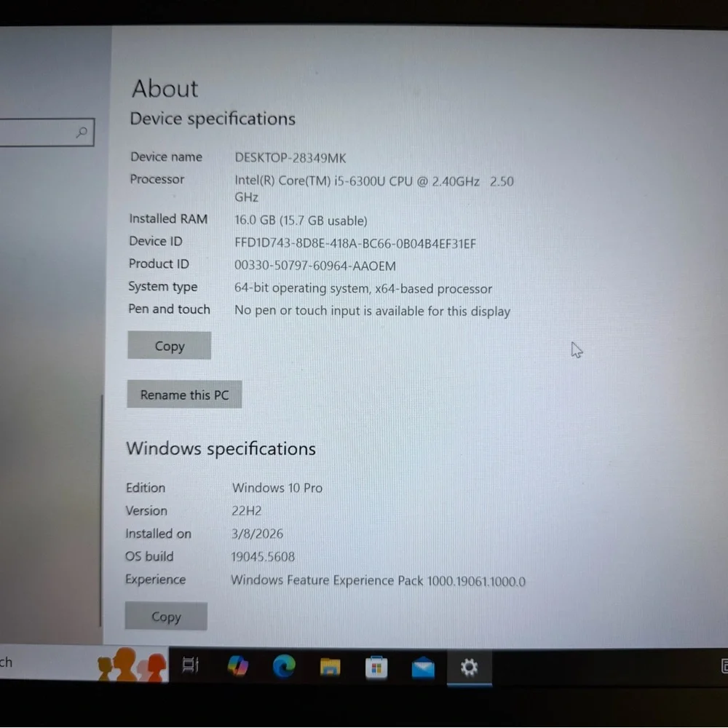Click the magnifier icon in settings search

[82, 132]
